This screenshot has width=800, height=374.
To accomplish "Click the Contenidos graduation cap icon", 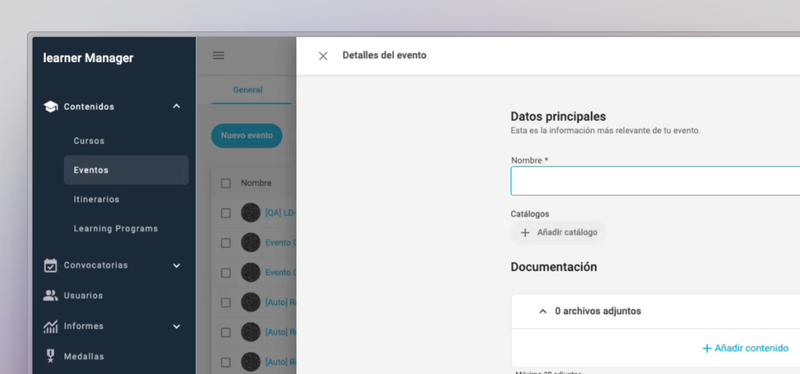I will 51,107.
